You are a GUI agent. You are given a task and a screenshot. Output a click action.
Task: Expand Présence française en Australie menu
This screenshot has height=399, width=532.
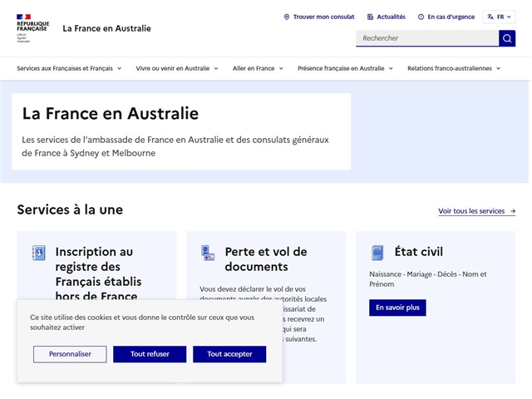click(346, 68)
